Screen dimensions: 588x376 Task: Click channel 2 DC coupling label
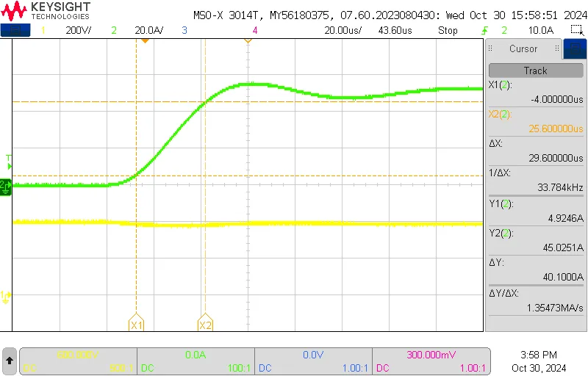(x=148, y=368)
